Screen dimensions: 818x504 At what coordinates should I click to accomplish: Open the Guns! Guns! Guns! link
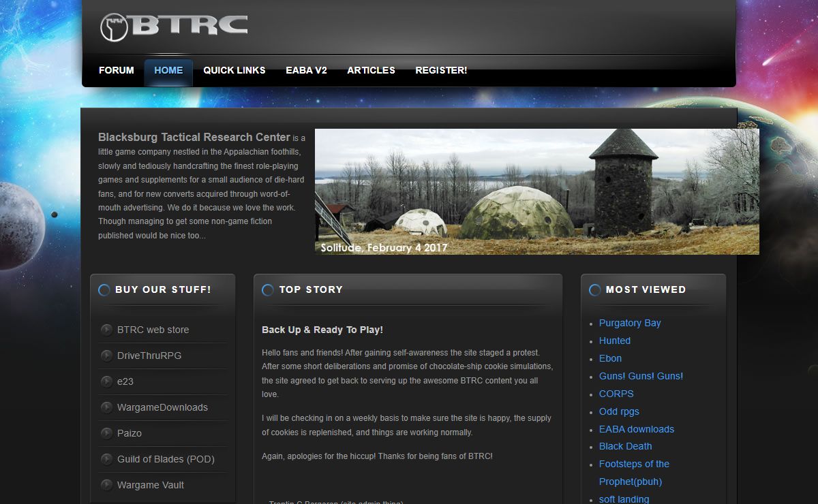pyautogui.click(x=641, y=376)
